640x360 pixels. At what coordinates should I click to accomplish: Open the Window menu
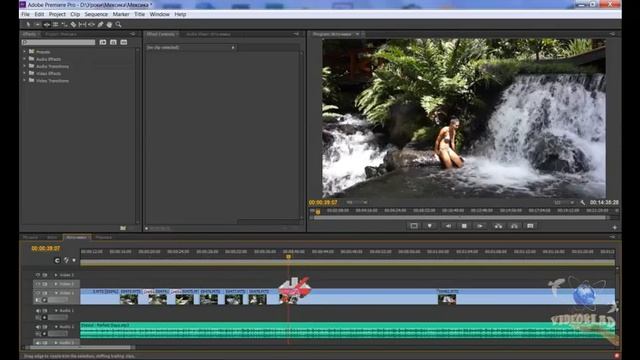pos(160,14)
